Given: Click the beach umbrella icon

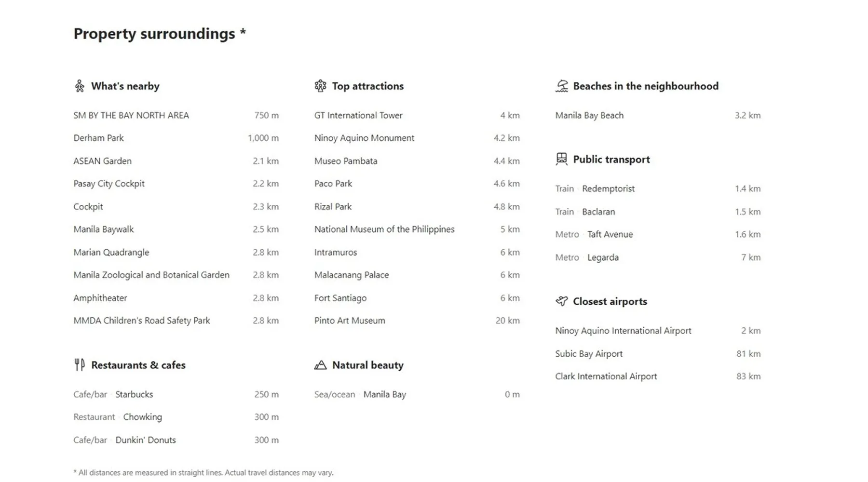Looking at the screenshot, I should [561, 86].
